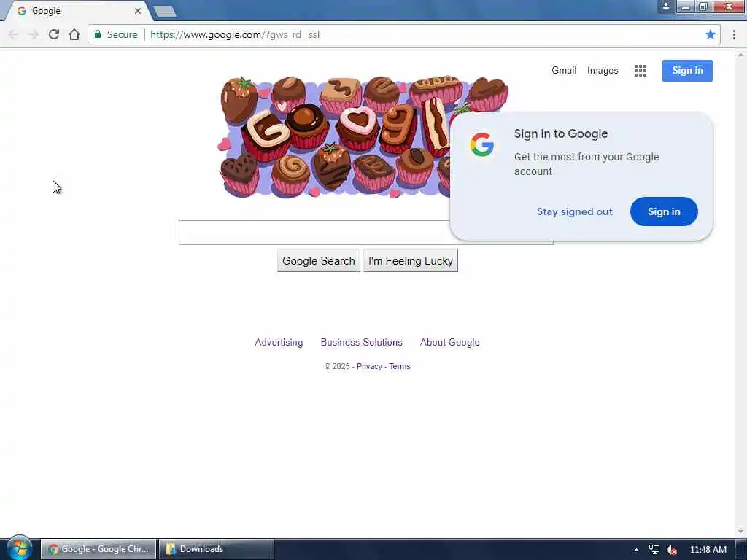Click the scrollbar down arrow
Image resolution: width=747 pixels, height=560 pixels.
(740, 532)
